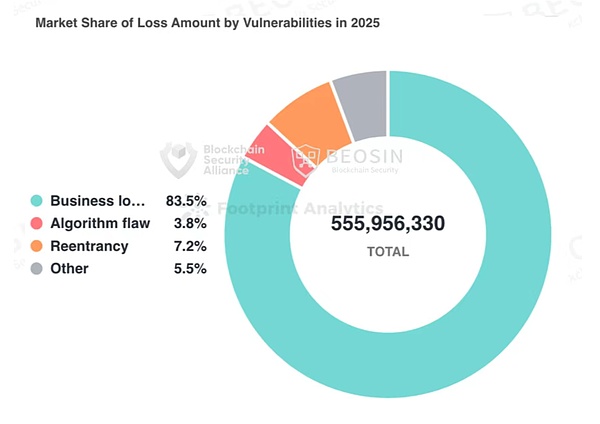Select the truncated 'Business lo...' legend label

coord(97,201)
